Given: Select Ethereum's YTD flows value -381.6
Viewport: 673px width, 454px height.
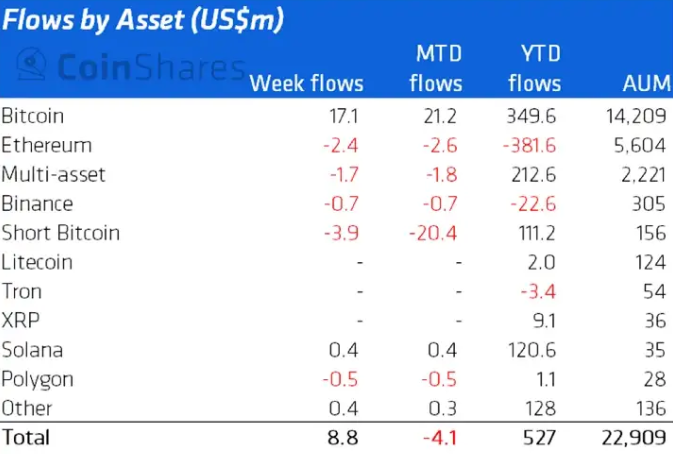Looking at the screenshot, I should tap(534, 145).
